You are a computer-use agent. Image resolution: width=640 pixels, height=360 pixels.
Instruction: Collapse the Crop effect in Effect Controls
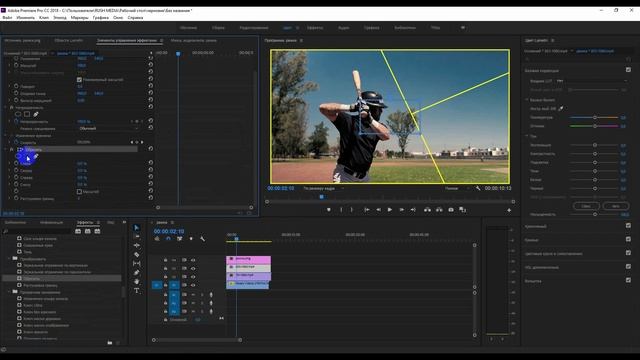coord(6,150)
